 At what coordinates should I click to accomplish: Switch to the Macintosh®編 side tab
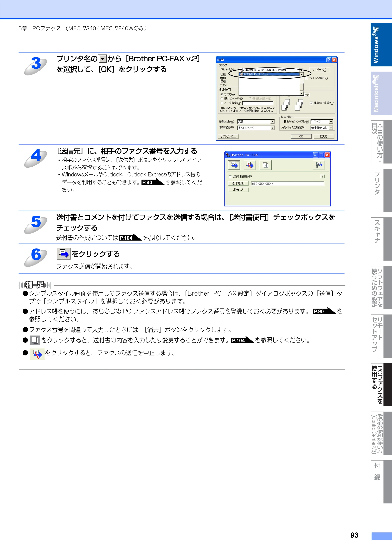381,93
